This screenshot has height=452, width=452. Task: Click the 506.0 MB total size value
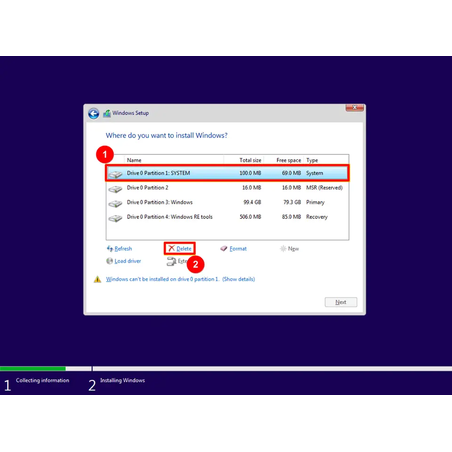point(250,217)
